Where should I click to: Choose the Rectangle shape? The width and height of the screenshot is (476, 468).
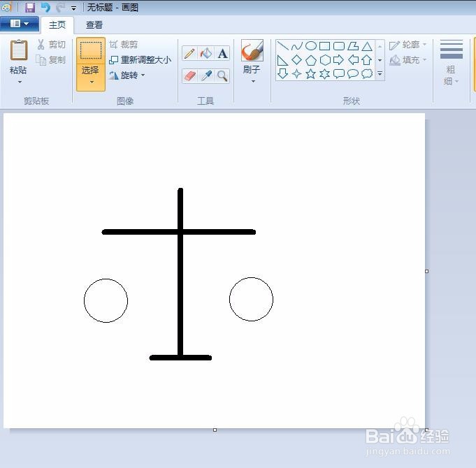(324, 46)
